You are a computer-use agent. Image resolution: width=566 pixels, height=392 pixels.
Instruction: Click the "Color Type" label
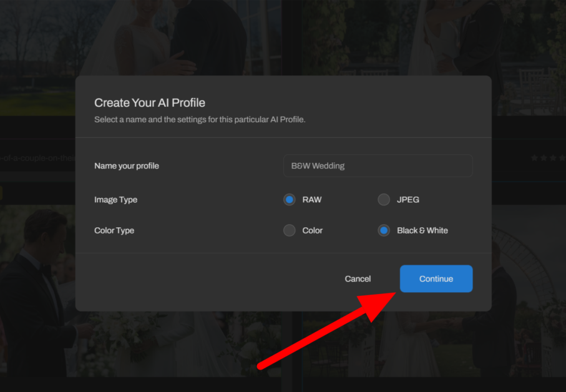[114, 230]
